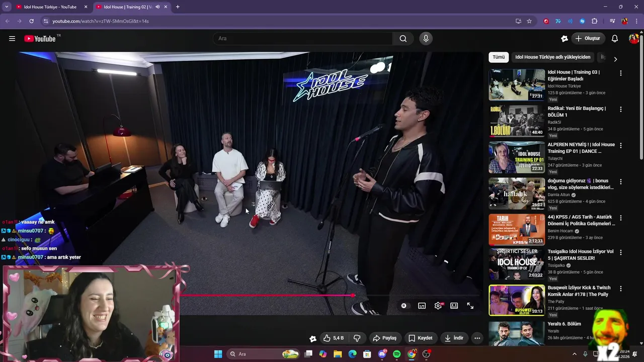Viewport: 644px width, 362px height.
Task: Open the YouTube hamburger guide menu
Action: coord(12,39)
